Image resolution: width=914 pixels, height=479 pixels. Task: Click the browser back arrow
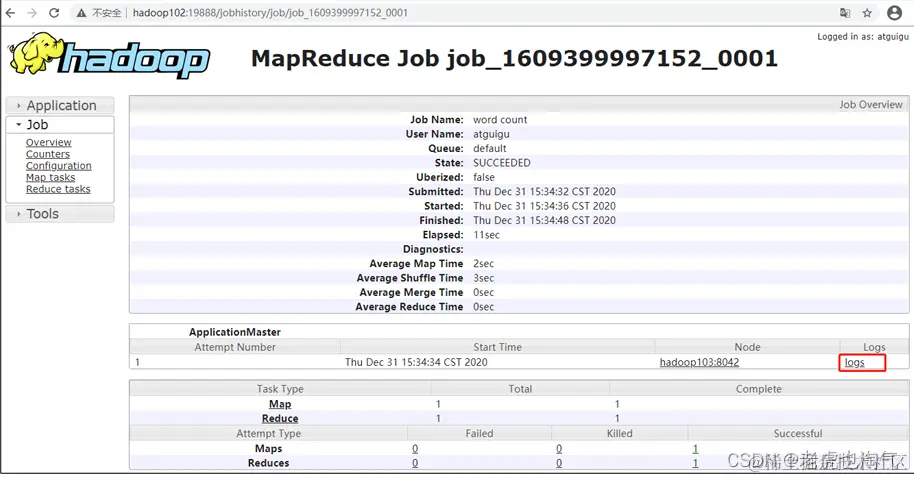click(10, 13)
